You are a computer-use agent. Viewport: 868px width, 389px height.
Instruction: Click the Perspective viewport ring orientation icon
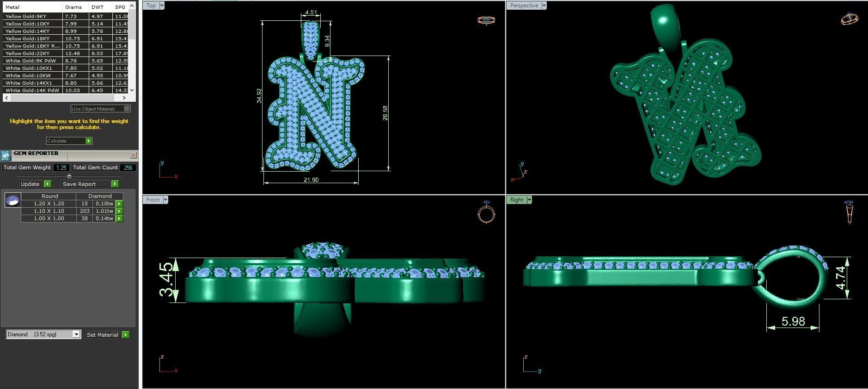click(850, 19)
